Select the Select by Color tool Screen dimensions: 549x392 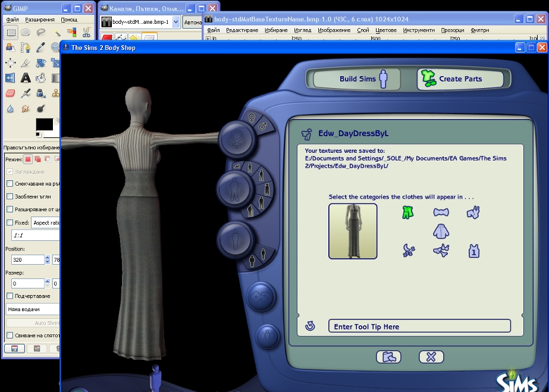pyautogui.click(x=71, y=33)
